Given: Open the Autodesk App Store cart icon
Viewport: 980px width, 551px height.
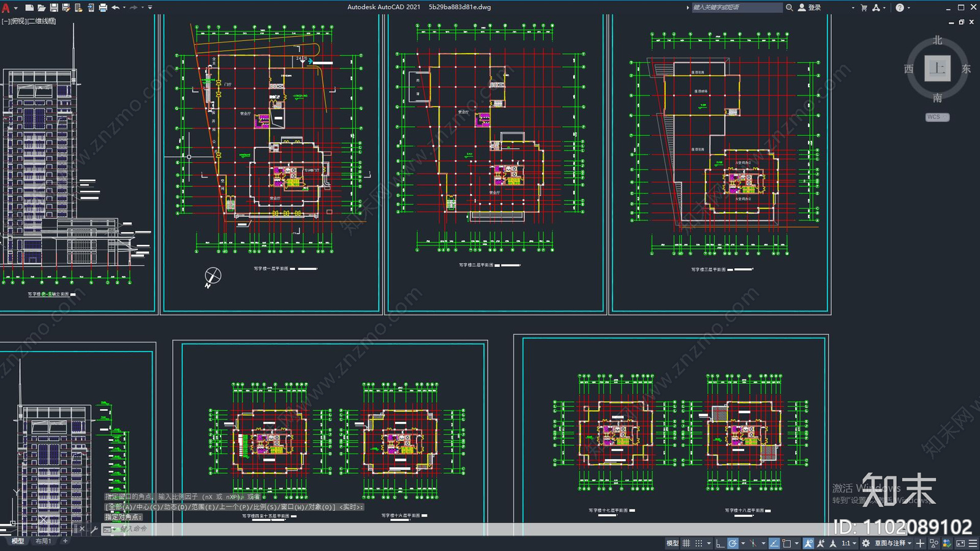Looking at the screenshot, I should coord(864,7).
